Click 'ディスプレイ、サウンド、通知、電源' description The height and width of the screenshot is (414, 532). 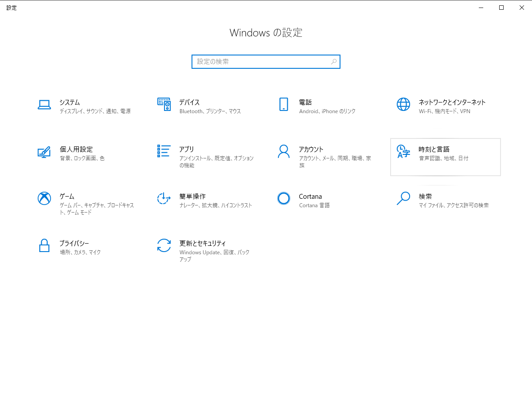pyautogui.click(x=95, y=111)
